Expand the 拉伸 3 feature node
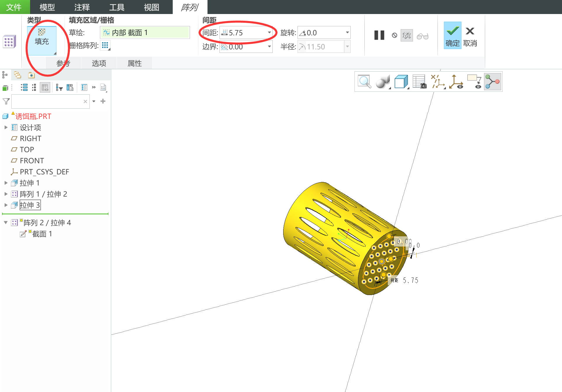This screenshot has height=392, width=562. point(6,205)
